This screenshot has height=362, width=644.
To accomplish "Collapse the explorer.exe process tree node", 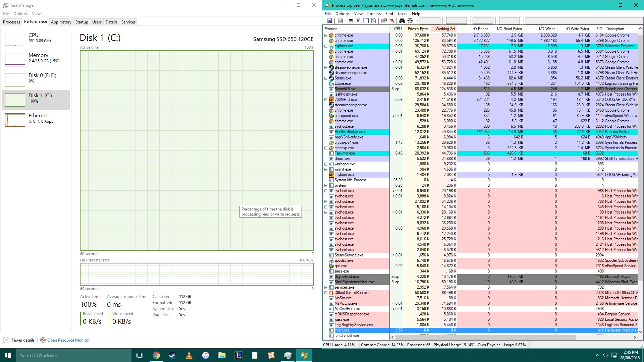I will click(326, 46).
